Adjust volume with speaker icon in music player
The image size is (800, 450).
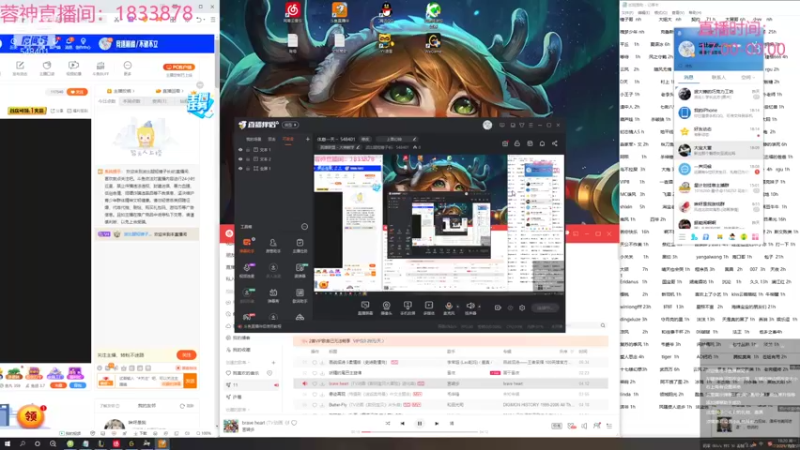(x=584, y=426)
